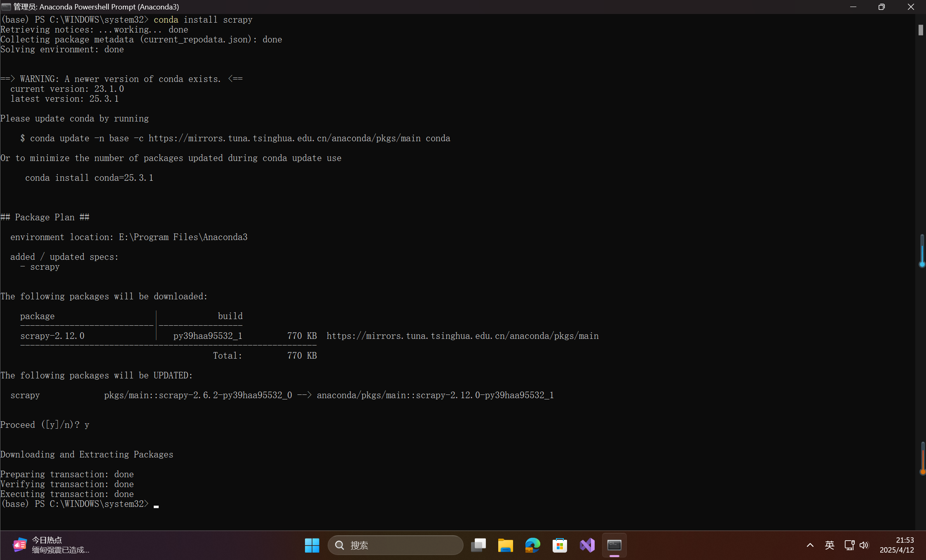Screen dimensions: 926x560
Task: Launch File Explorer from the taskbar
Action: click(505, 545)
